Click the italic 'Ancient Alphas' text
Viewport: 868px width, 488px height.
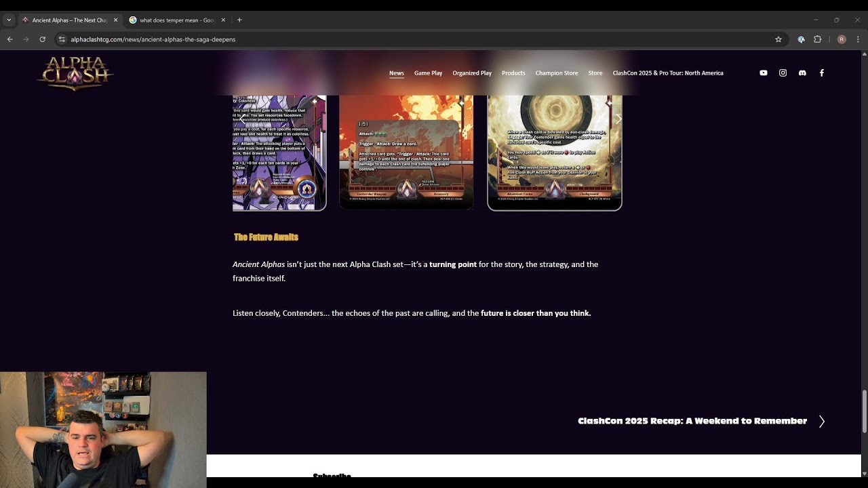click(x=258, y=264)
